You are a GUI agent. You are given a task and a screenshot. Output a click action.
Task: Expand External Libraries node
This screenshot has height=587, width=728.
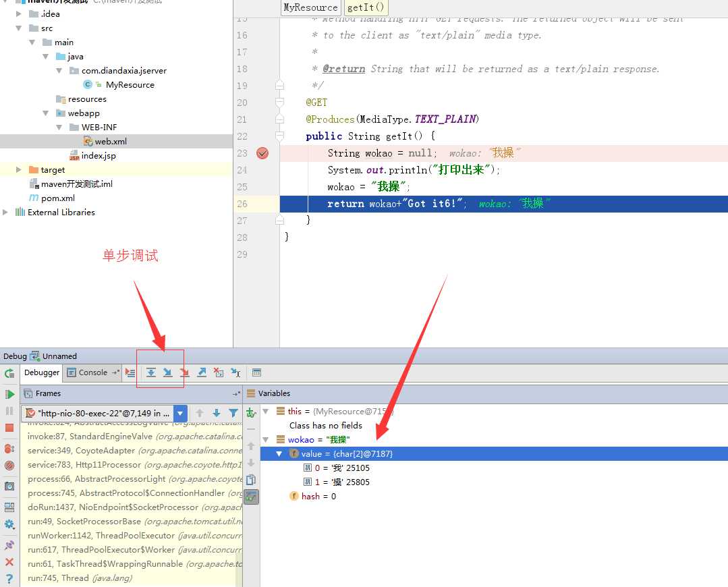click(5, 213)
